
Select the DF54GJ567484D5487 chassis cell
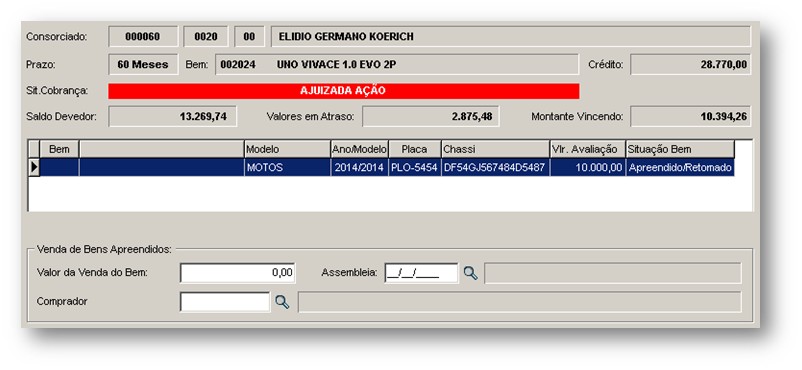496,167
